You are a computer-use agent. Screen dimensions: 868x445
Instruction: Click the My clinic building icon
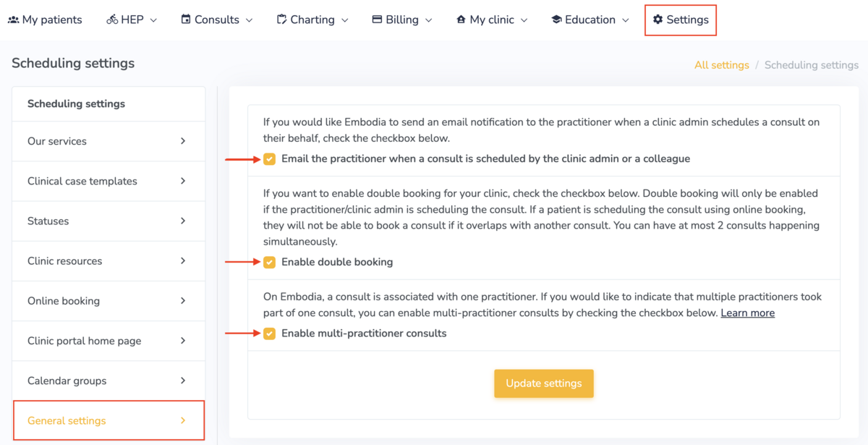[x=461, y=20]
